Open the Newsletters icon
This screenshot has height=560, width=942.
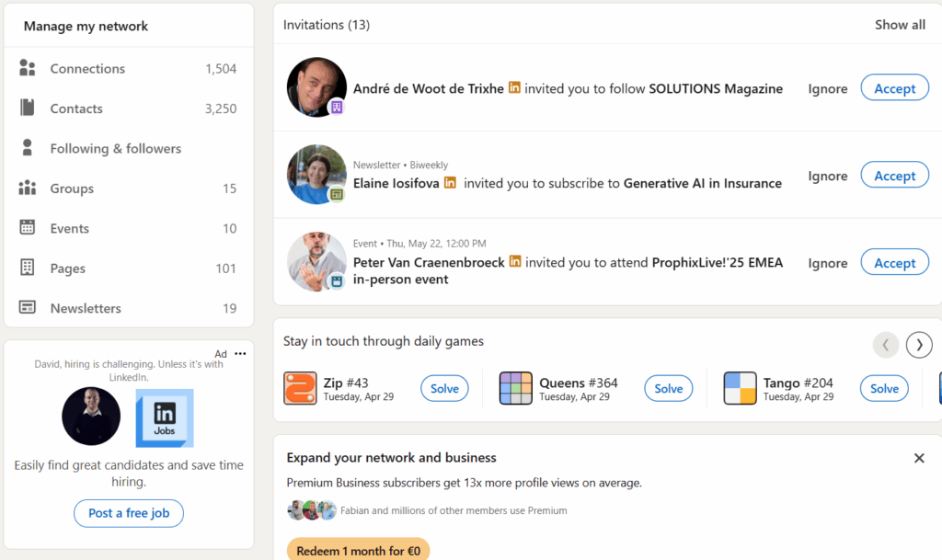click(x=27, y=307)
